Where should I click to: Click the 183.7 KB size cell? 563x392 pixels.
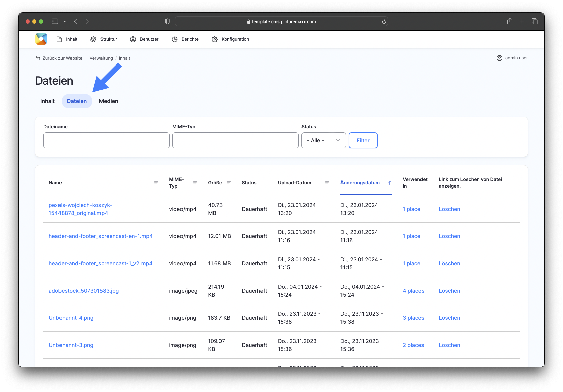tap(219, 318)
